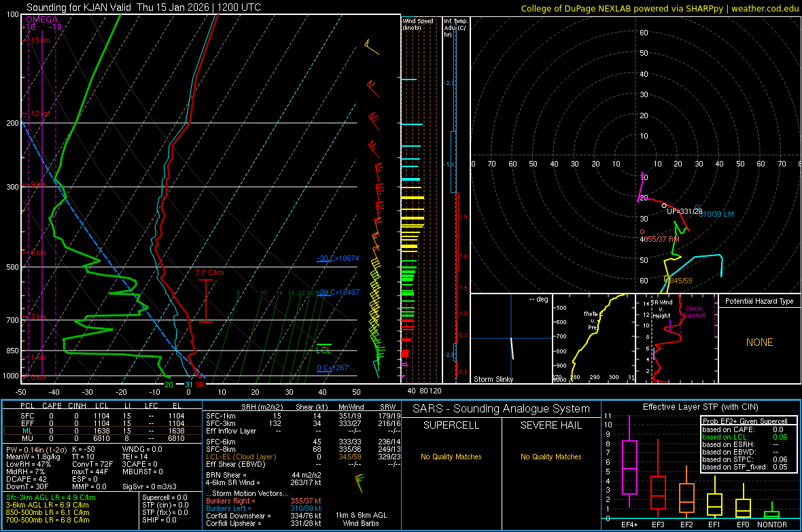Click the Wind Speed (knots) header
Image resolution: width=802 pixels, height=532 pixels.
point(418,24)
